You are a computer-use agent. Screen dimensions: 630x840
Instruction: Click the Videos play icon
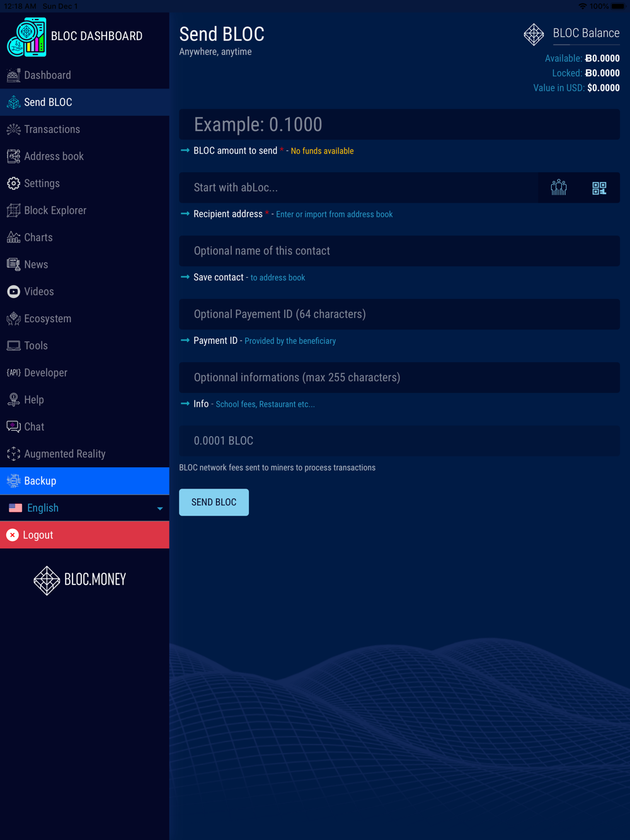coord(13,292)
